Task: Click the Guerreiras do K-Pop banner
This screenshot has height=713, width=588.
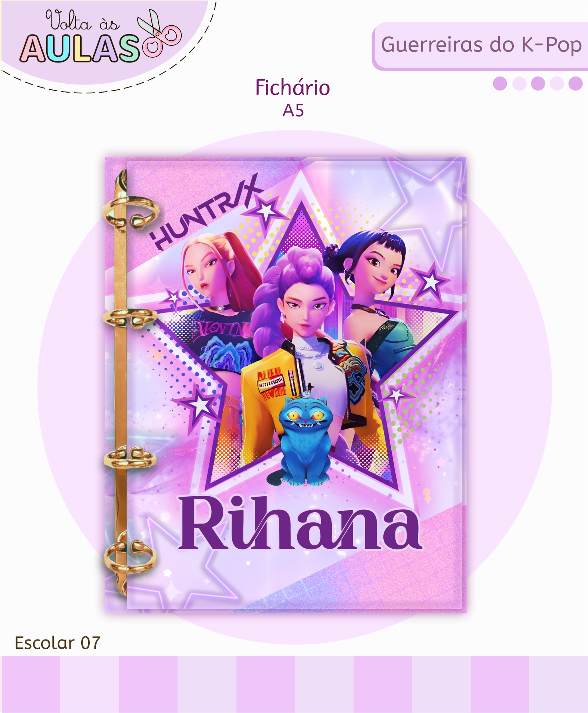Action: (x=480, y=46)
